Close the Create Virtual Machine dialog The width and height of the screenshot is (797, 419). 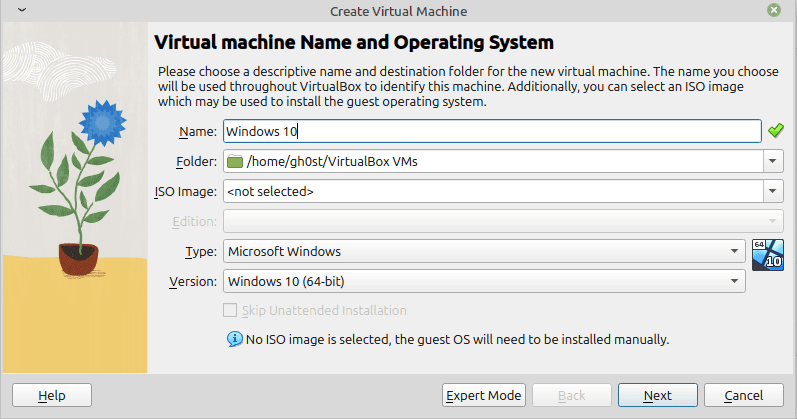tap(774, 10)
